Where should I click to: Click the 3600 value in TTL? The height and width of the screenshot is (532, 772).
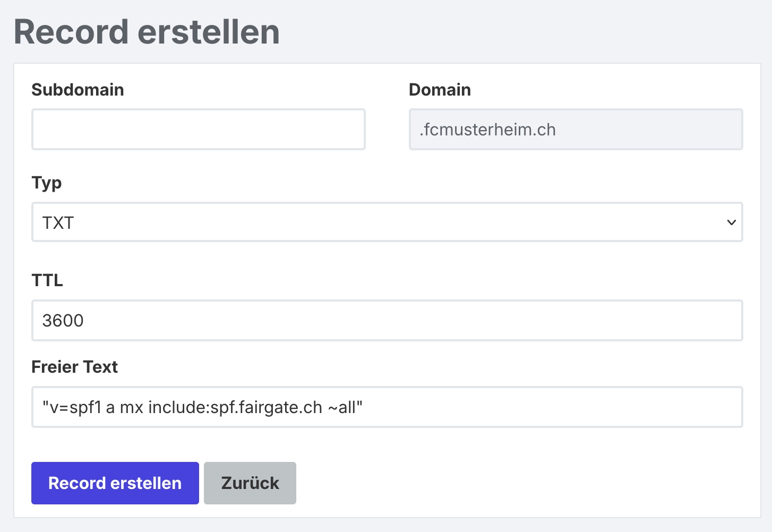click(x=63, y=321)
